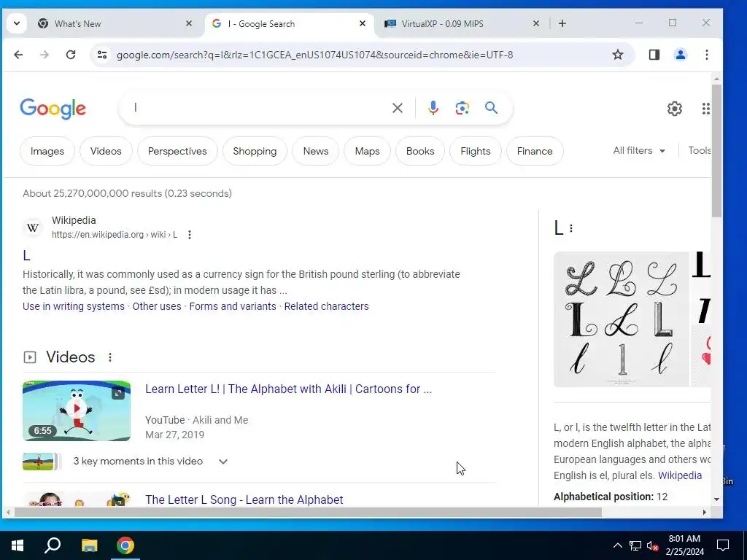Click the Chrome taskbar icon
Viewport: 747px width, 560px height.
click(125, 545)
